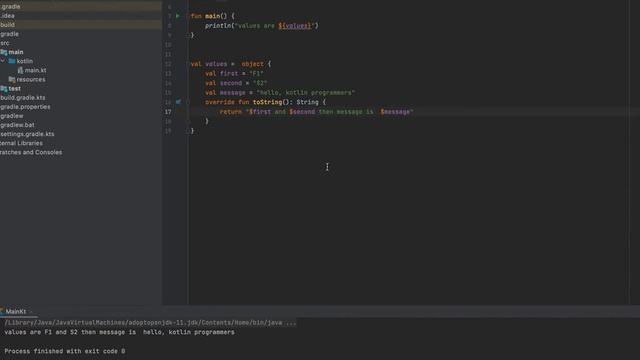This screenshot has width=640, height=360.
Task: Click the $message template at line 17
Action: [395, 112]
